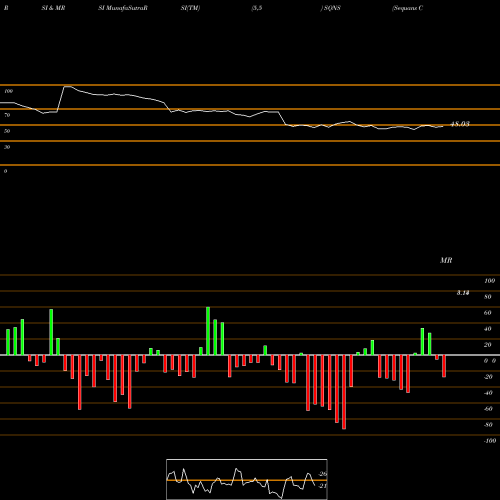The image size is (500, 500).
Task: Click the MR chart title label
Action: pos(446,260)
